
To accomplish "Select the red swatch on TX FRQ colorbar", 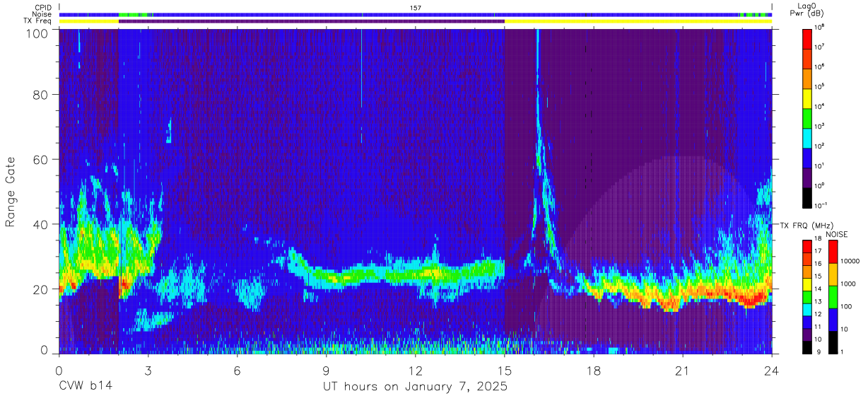I will (807, 246).
